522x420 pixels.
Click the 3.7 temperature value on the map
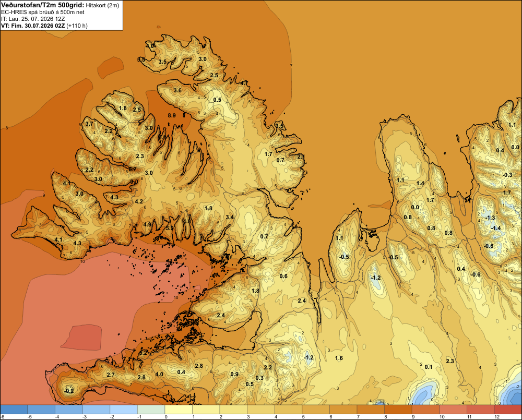pos(89,124)
